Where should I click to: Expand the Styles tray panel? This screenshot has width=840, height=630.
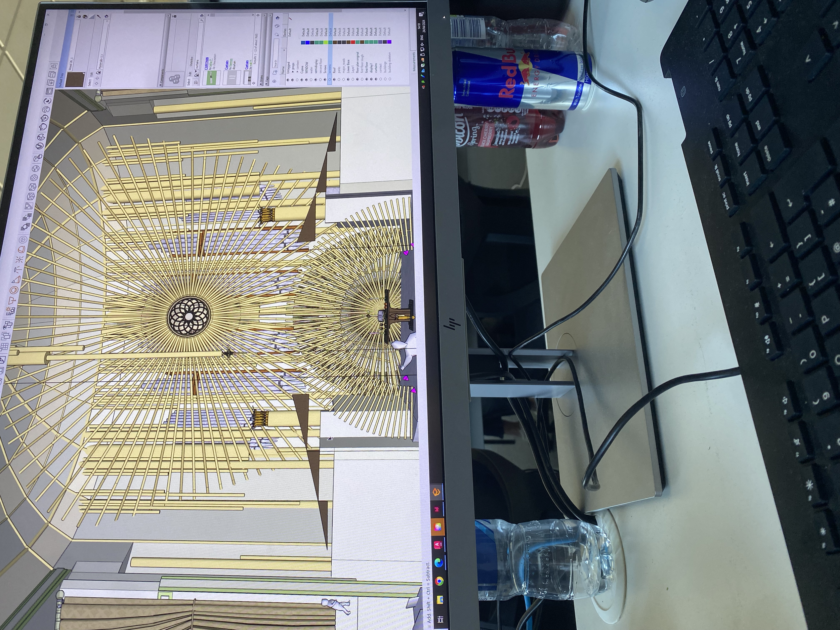261,84
